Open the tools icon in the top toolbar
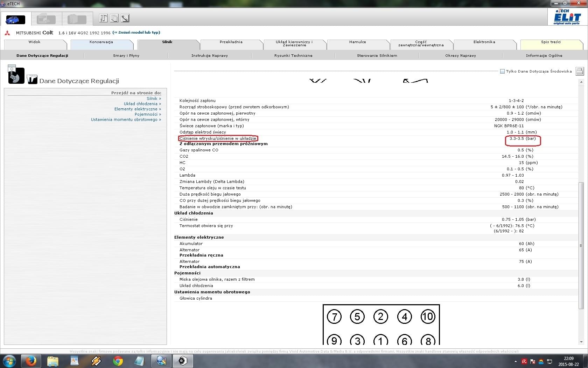Screen dimensions: 588x368 click(103, 18)
